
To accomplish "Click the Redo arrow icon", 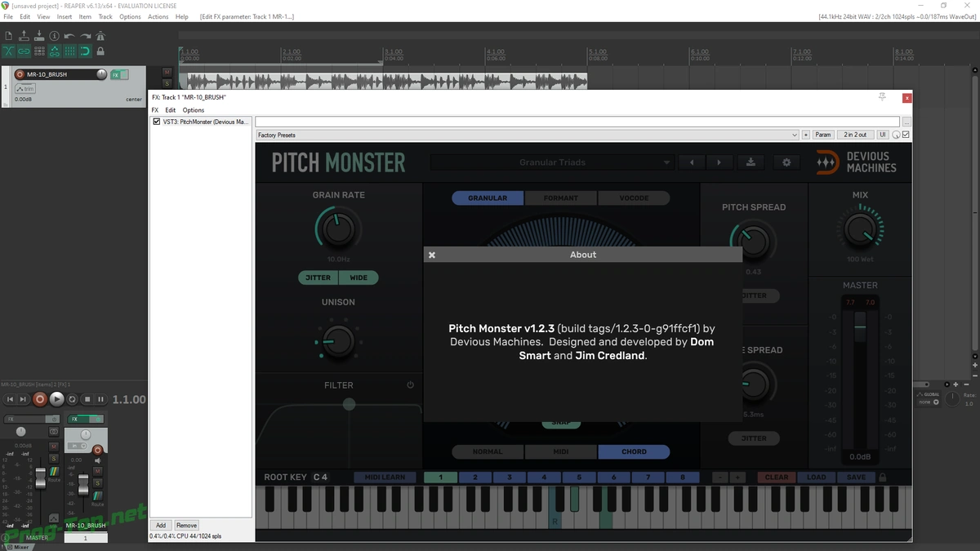I will (x=86, y=36).
